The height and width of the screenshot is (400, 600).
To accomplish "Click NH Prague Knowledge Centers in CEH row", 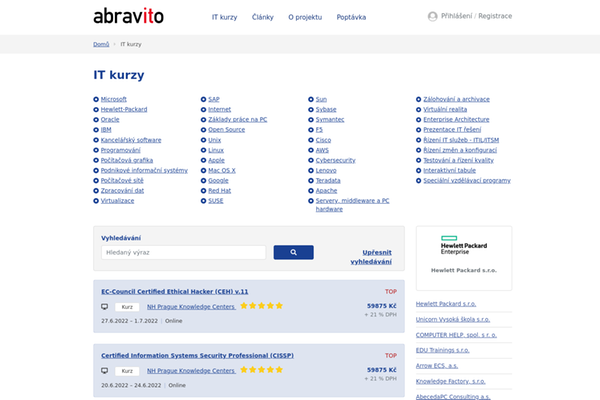I will pos(191,307).
